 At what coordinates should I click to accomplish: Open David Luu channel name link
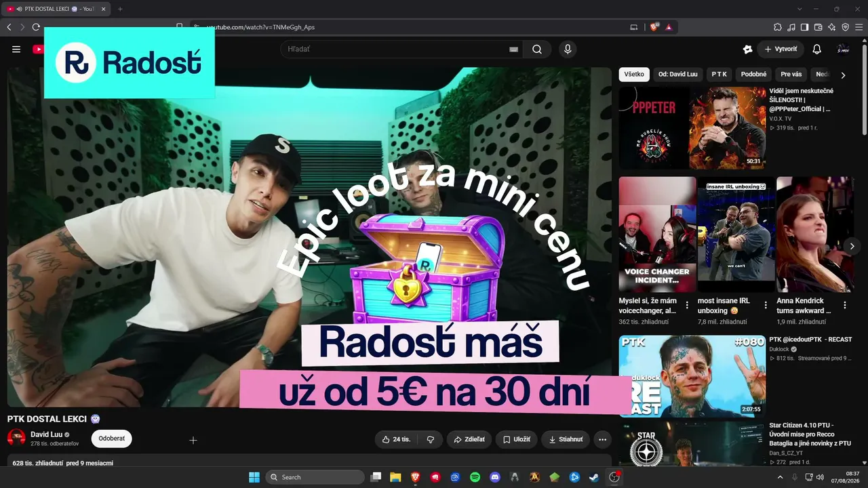pyautogui.click(x=46, y=434)
